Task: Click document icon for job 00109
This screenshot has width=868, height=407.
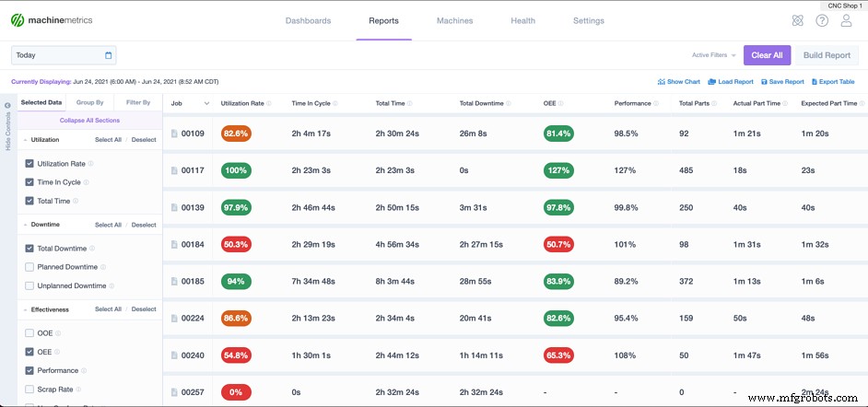Action: 174,134
